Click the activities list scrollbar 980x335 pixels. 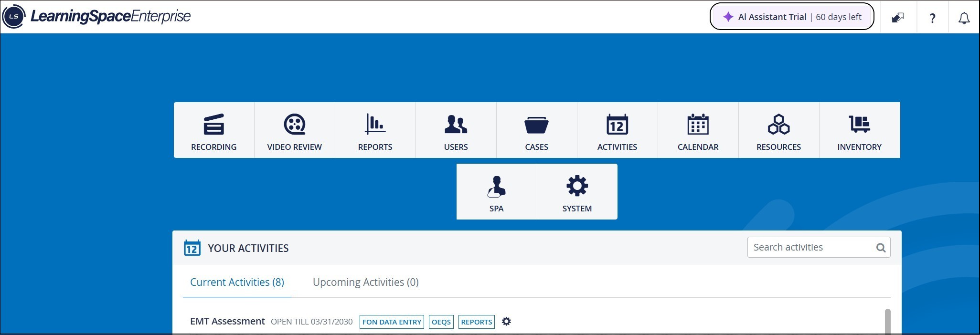[888, 322]
